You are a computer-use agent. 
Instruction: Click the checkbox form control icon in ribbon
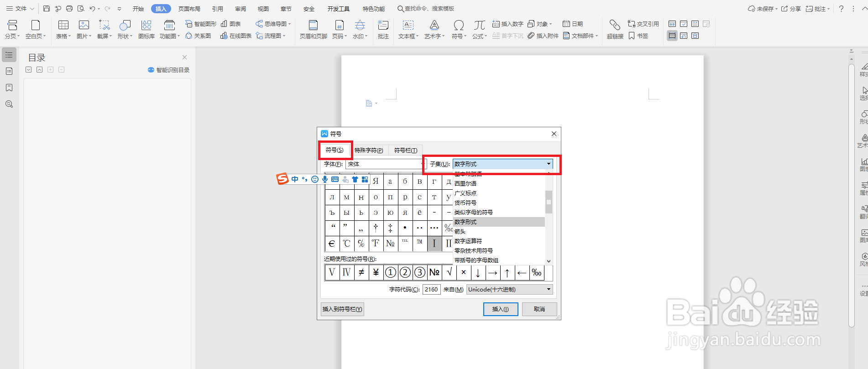[x=684, y=24]
